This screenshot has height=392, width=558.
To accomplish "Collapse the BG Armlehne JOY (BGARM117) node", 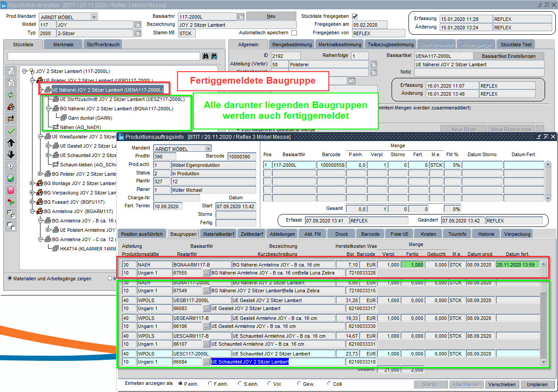I will (x=32, y=211).
